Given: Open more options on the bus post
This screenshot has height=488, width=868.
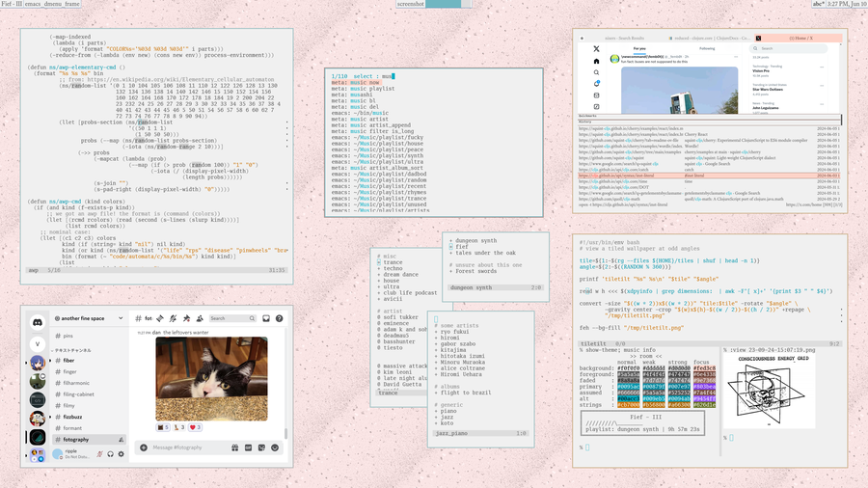Looking at the screenshot, I should point(735,57).
